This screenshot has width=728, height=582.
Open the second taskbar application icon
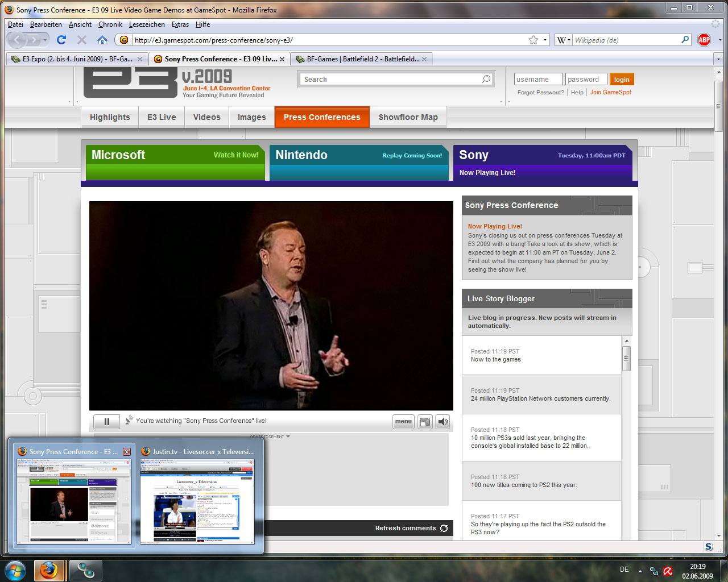coord(86,570)
